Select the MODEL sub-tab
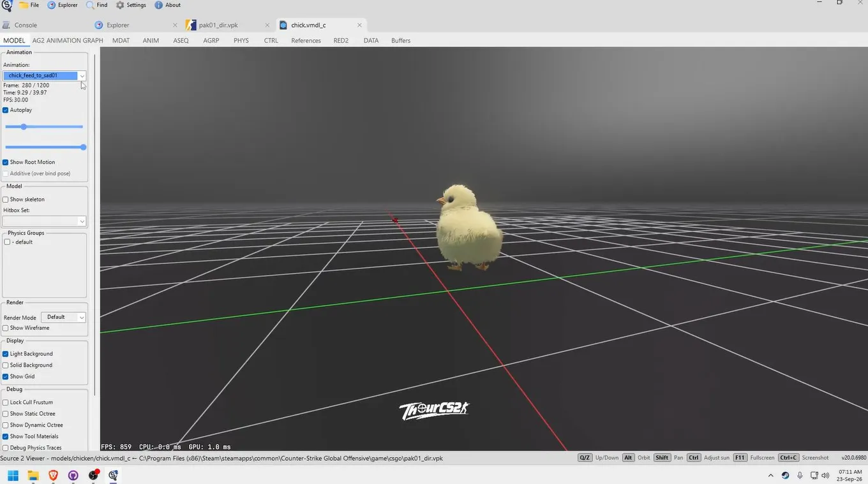This screenshot has height=484, width=868. [x=14, y=40]
